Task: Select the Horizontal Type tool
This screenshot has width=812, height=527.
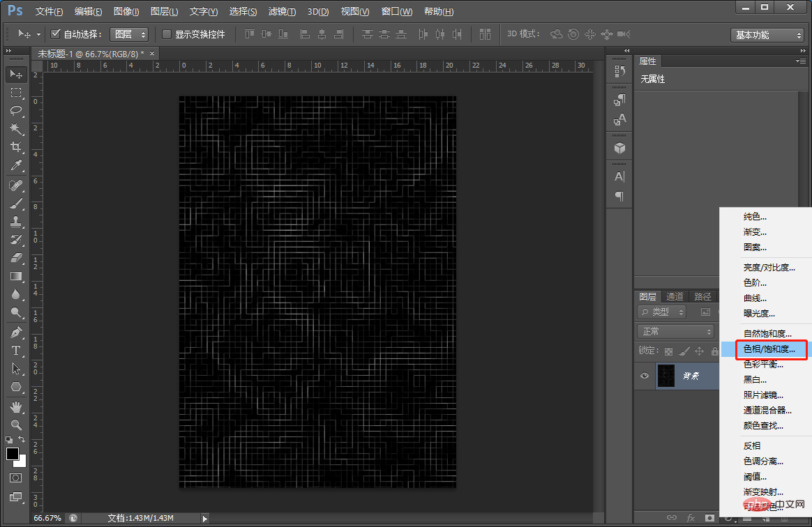Action: pos(16,351)
